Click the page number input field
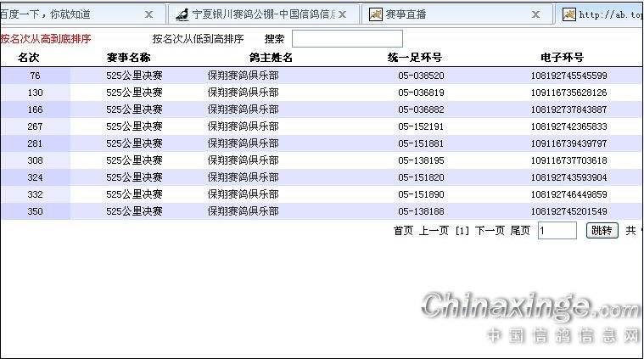The image size is (644, 359). point(557,231)
